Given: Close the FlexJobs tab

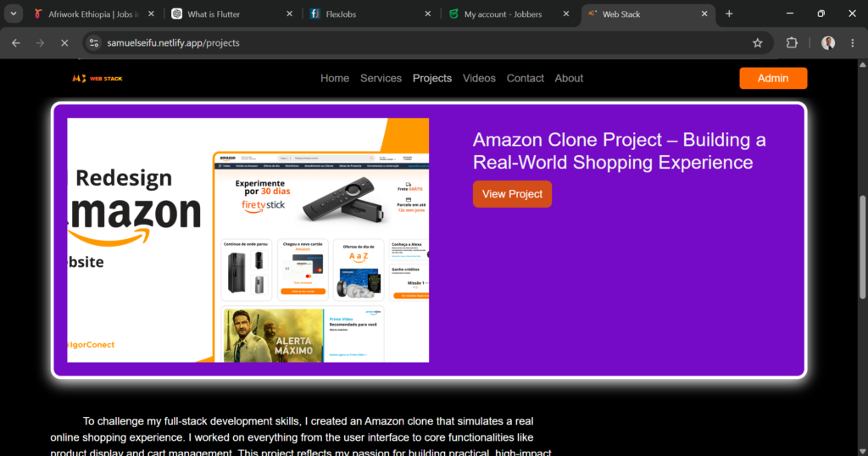Looking at the screenshot, I should pos(428,14).
